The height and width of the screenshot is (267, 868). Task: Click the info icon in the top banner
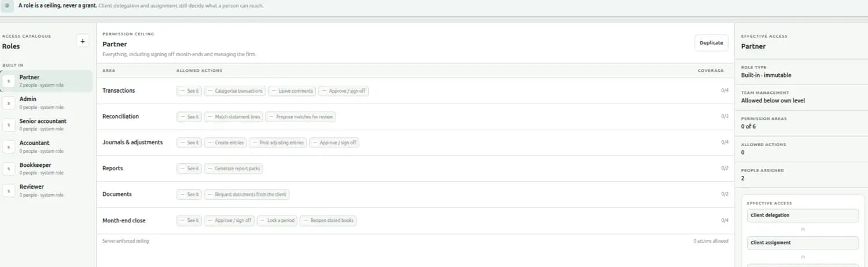point(8,5)
